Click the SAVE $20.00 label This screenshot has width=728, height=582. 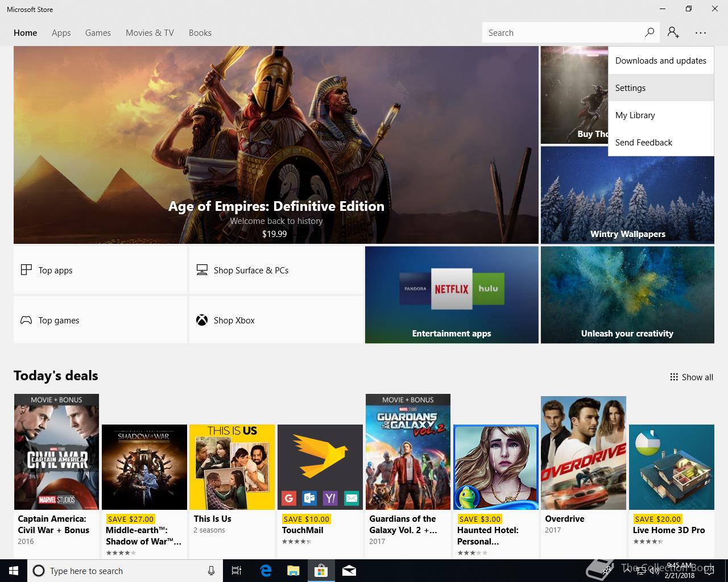click(658, 519)
